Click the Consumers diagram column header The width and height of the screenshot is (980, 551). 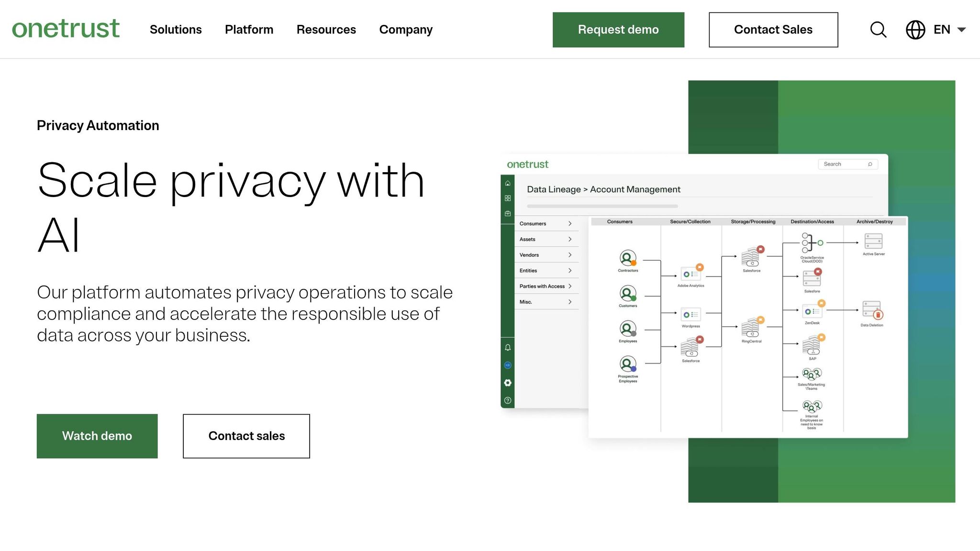(x=620, y=221)
